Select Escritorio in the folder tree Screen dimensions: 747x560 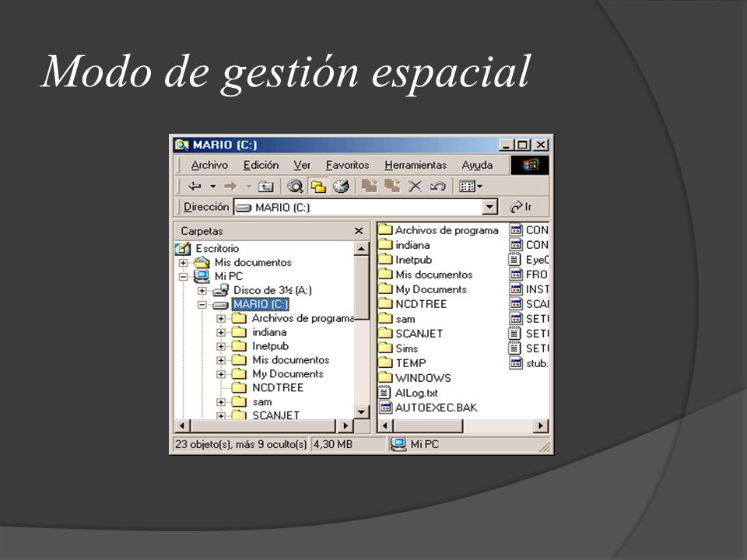click(x=217, y=249)
